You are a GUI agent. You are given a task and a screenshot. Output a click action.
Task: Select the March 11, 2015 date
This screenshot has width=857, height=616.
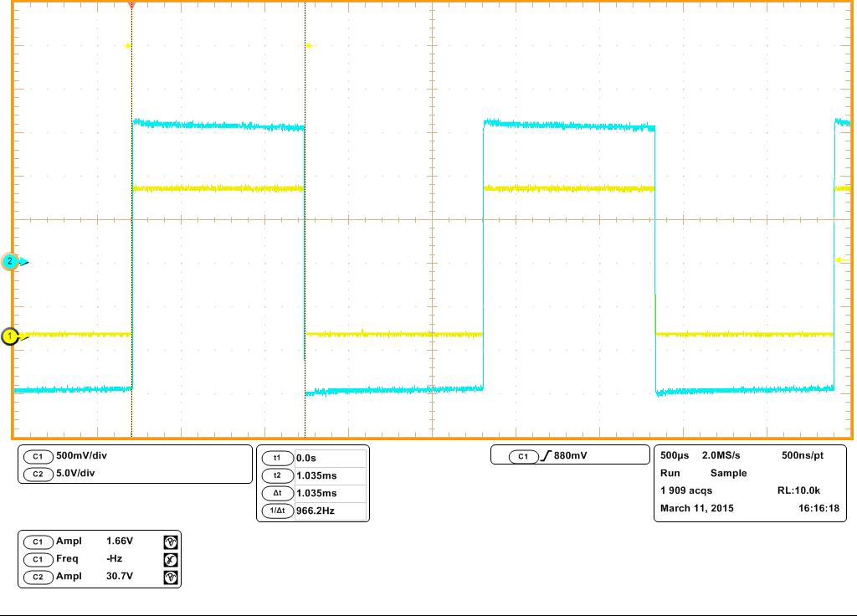(x=697, y=508)
